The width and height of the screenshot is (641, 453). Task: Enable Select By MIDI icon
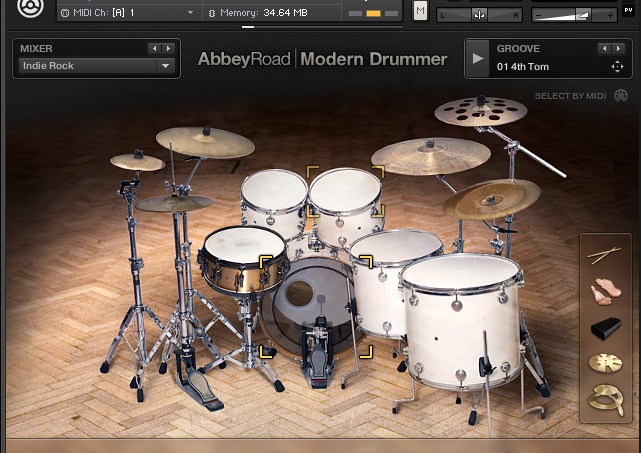621,96
